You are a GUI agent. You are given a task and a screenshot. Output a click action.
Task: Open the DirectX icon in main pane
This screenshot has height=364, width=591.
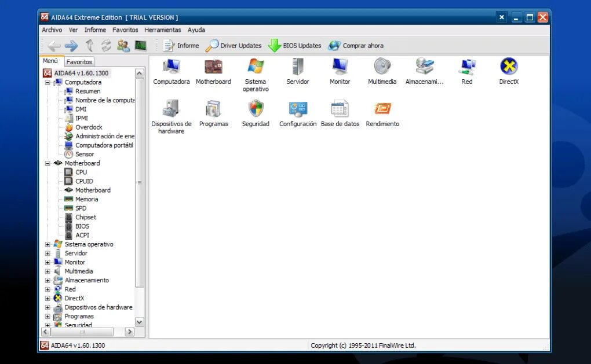[x=509, y=67]
